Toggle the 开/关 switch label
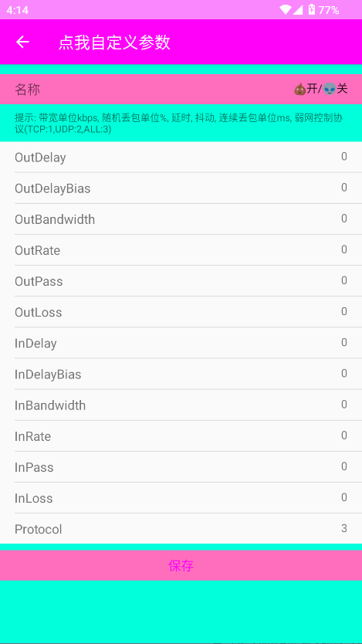The width and height of the screenshot is (362, 644). 321,89
